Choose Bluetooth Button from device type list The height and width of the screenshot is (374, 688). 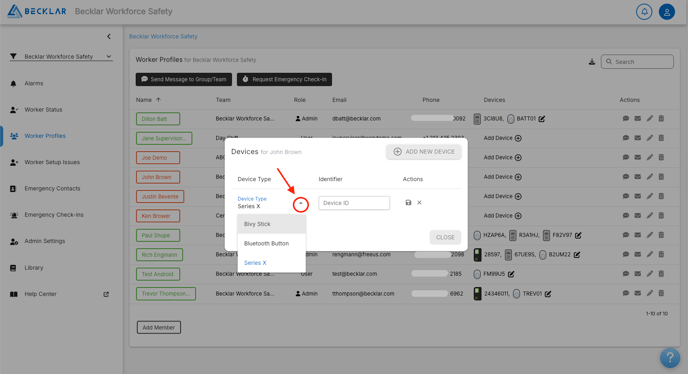coord(272,243)
